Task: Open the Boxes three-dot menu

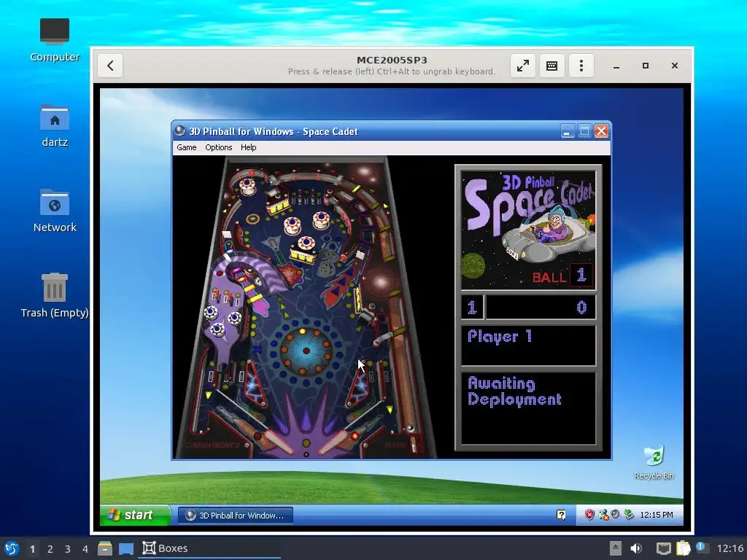Action: click(581, 66)
